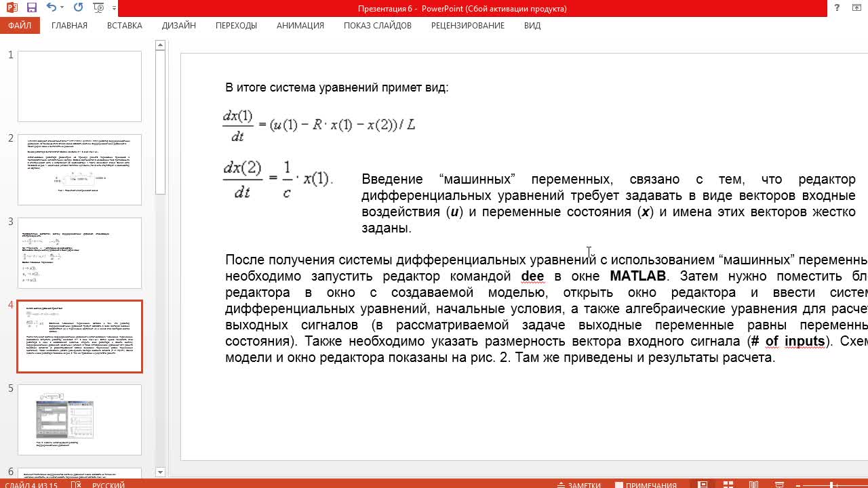Save the presentation with the floppy disk icon
The width and height of the screenshot is (868, 488).
click(x=32, y=8)
